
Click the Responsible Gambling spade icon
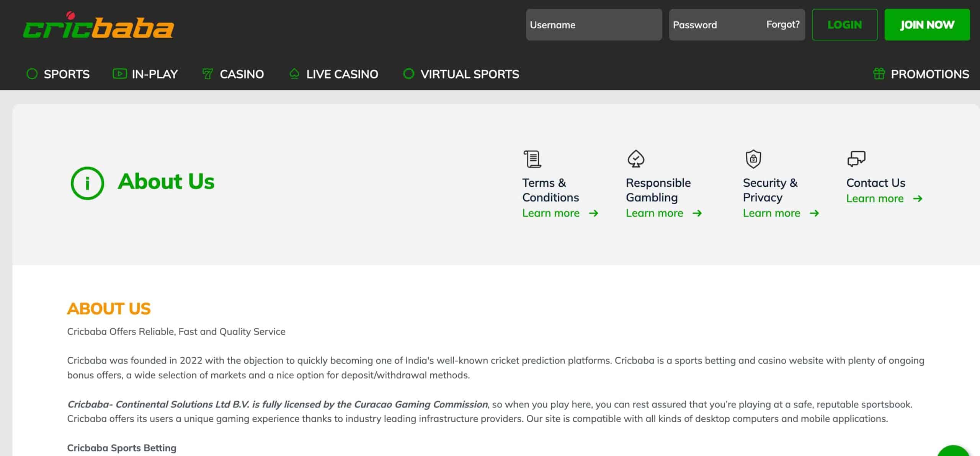click(636, 159)
